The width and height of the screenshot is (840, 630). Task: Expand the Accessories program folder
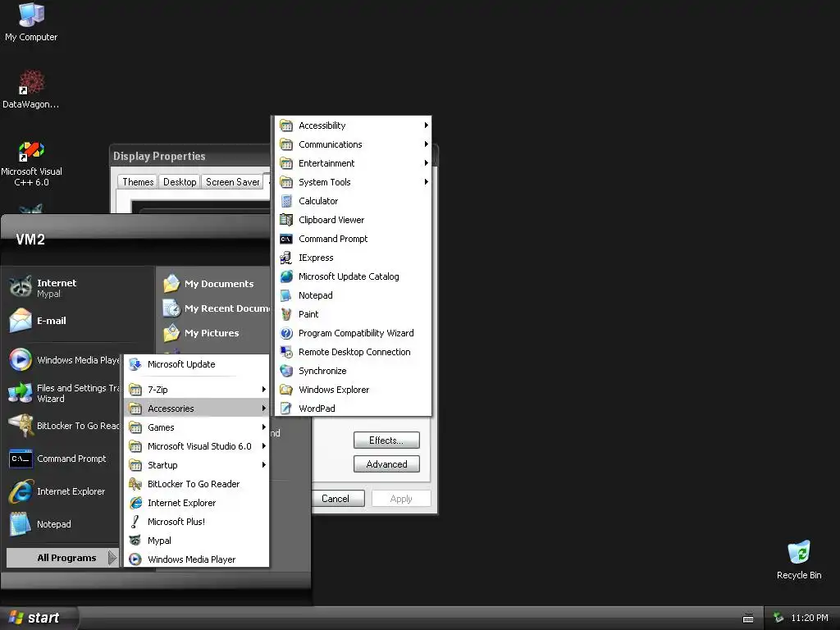(196, 409)
